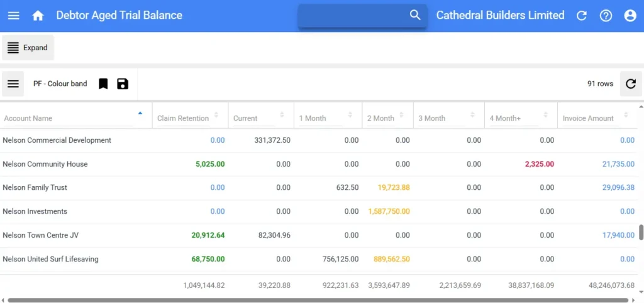Click the bookmark view icon
644x303 pixels.
click(x=103, y=84)
